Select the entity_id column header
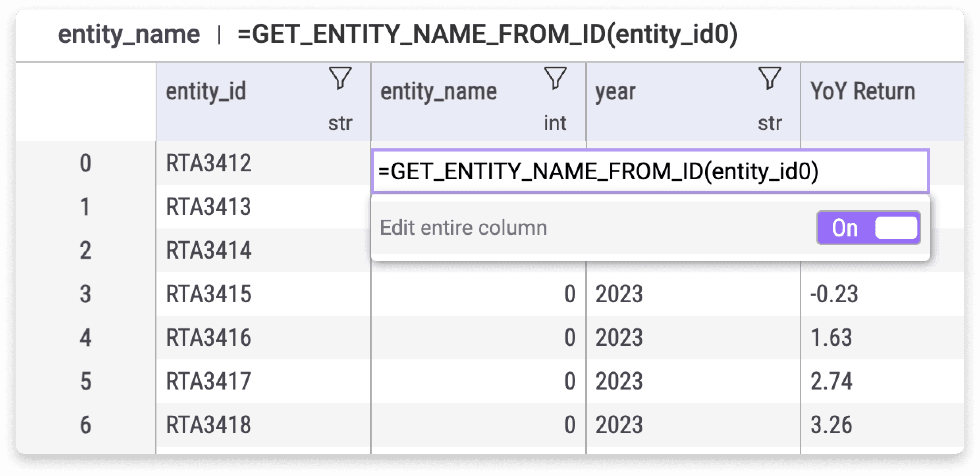The height and width of the screenshot is (476, 980). pos(206,91)
